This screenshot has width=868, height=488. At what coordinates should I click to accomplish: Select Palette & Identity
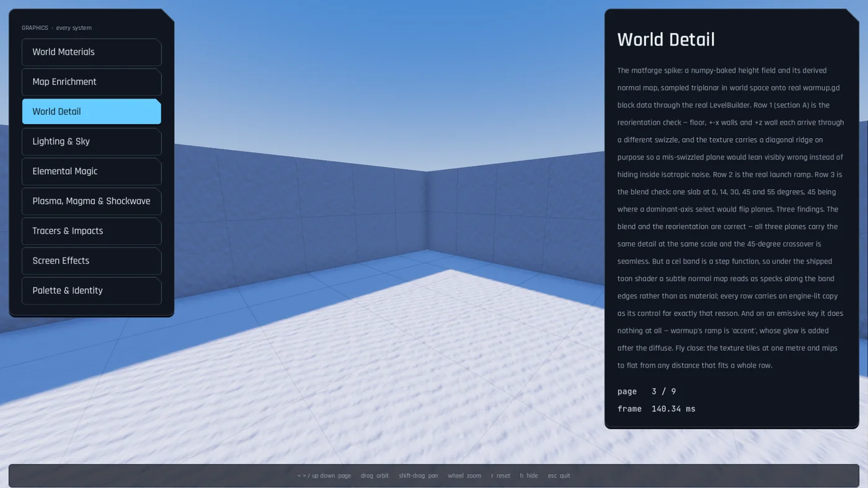pos(92,290)
